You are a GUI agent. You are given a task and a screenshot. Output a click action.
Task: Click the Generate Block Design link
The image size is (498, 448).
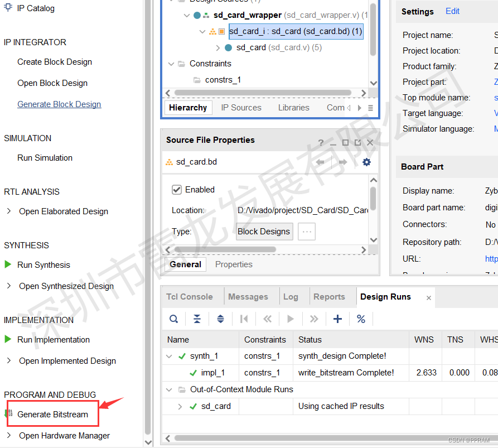59,104
